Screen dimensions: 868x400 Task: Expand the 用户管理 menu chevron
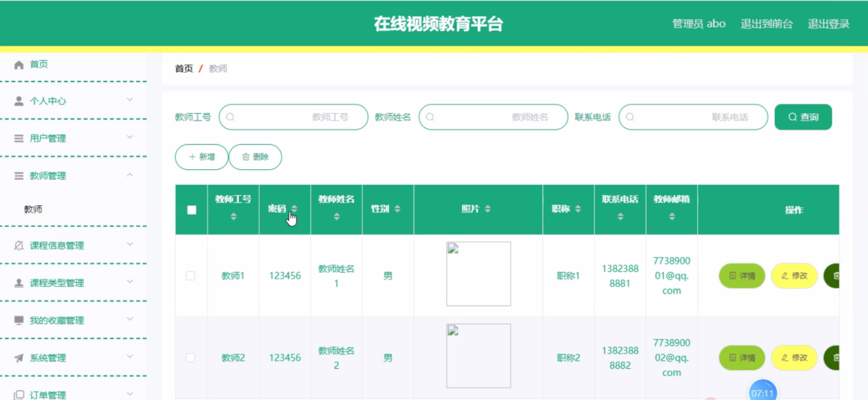pos(130,137)
